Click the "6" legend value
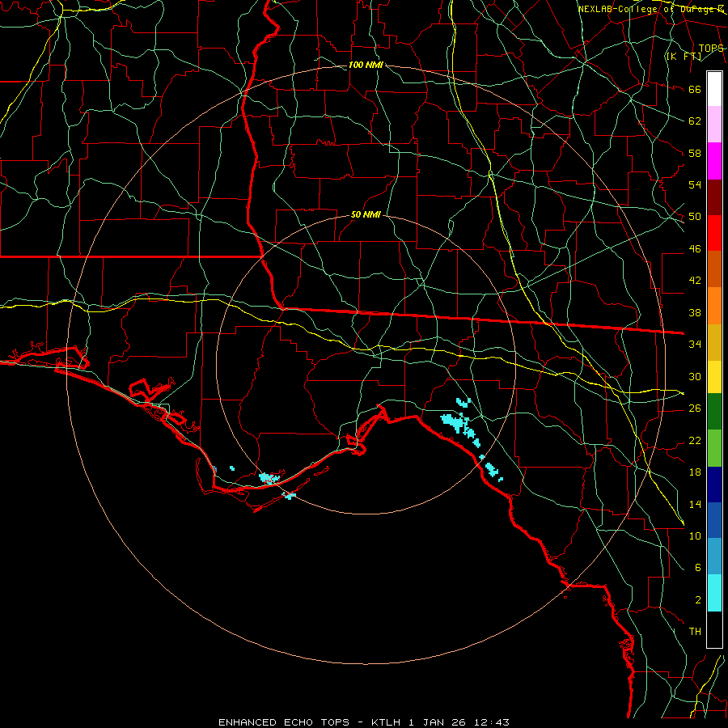This screenshot has width=728, height=728. tap(698, 567)
